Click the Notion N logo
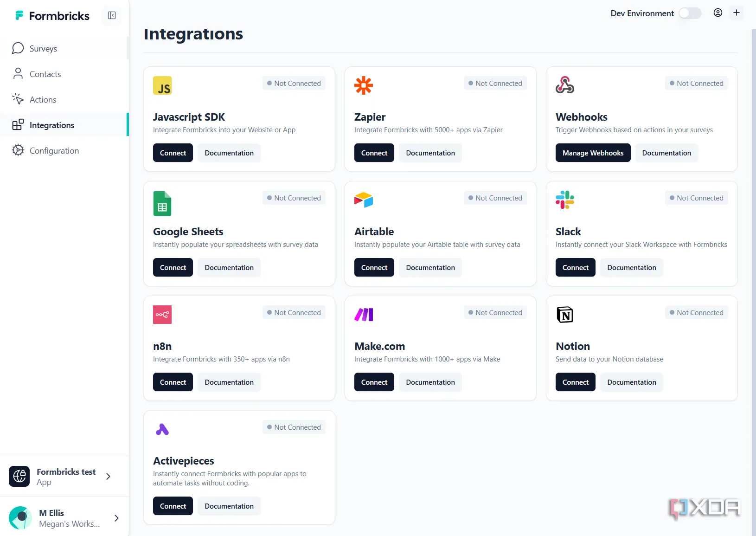 565,315
